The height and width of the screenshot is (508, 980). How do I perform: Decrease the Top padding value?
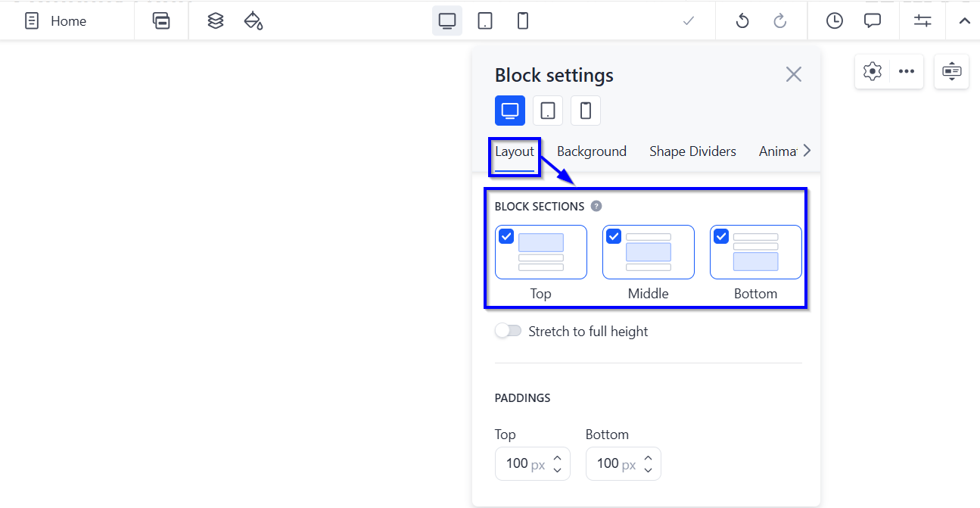coord(558,469)
